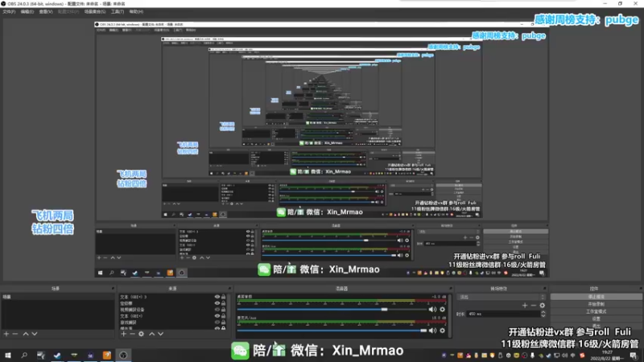This screenshot has width=644, height=362.
Task: Mute desktop audio speaker icon
Action: tap(432, 310)
